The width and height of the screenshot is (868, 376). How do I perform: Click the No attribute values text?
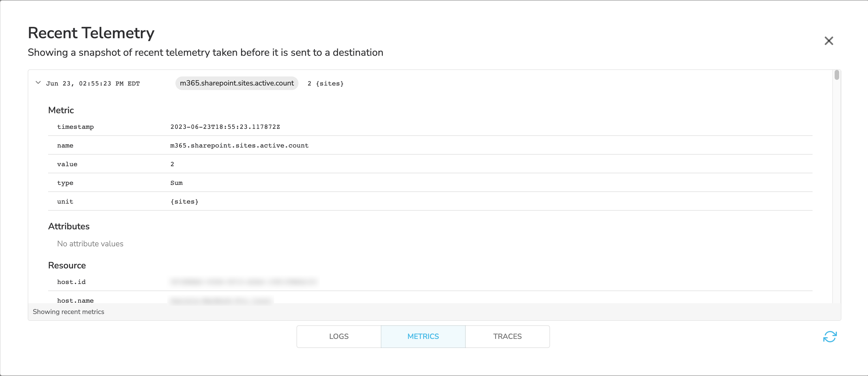click(90, 243)
